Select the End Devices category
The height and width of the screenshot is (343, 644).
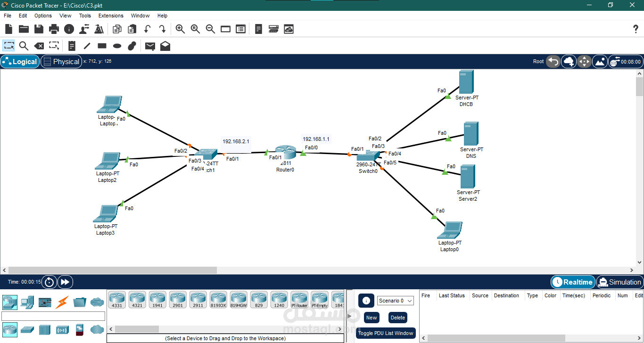pyautogui.click(x=27, y=302)
